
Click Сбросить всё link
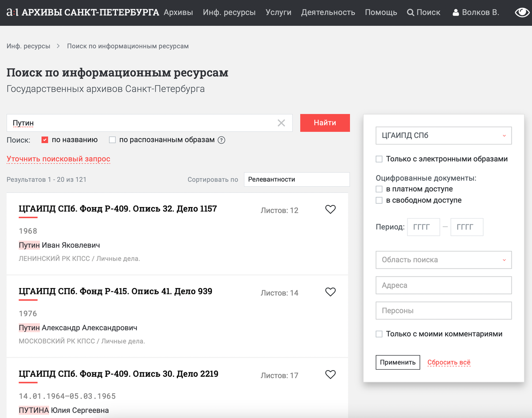pyautogui.click(x=449, y=363)
